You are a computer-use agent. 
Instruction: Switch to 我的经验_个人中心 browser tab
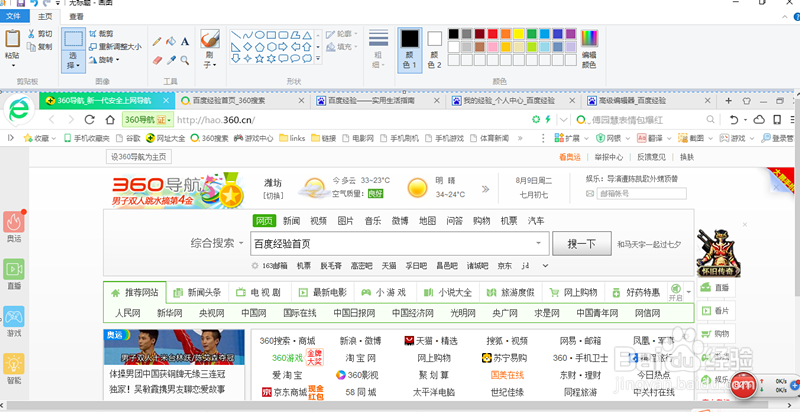[514, 100]
